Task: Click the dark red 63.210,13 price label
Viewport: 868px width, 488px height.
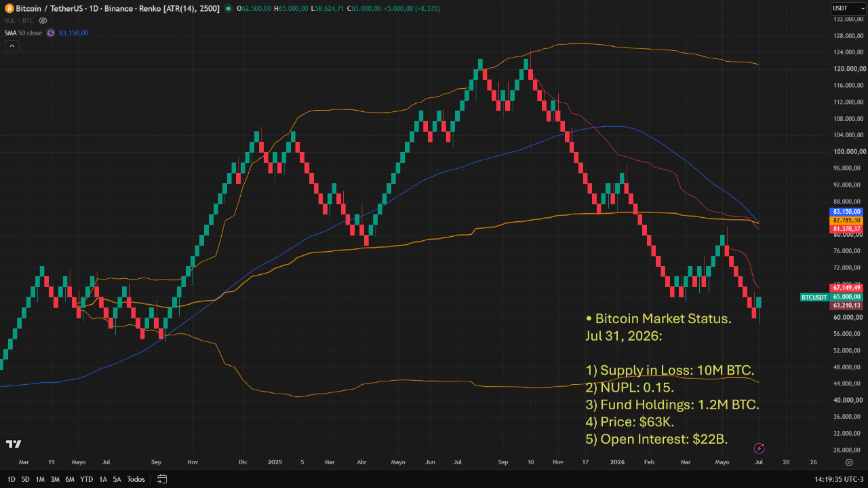Action: tap(846, 305)
